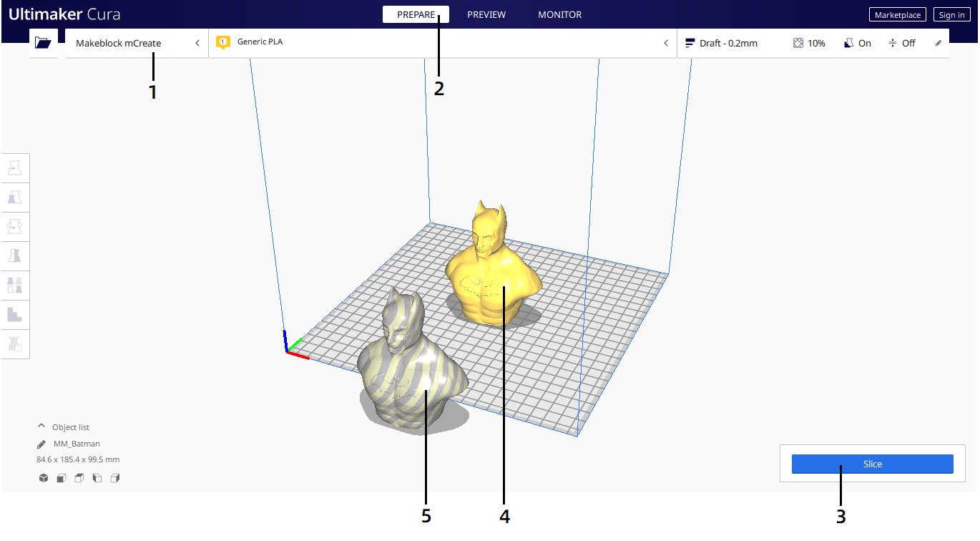
Task: Collapse the Object list
Action: (41, 427)
